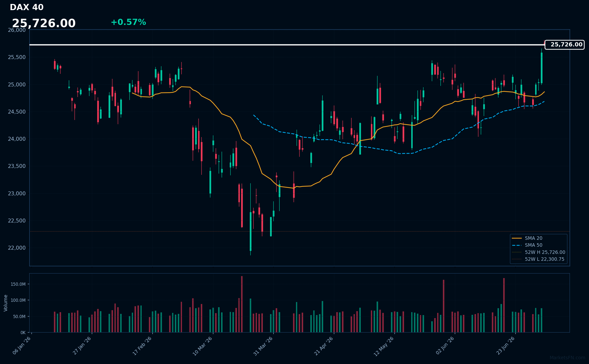Click the 23,500 y-axis label
The height and width of the screenshot is (364, 589).
tap(17, 166)
